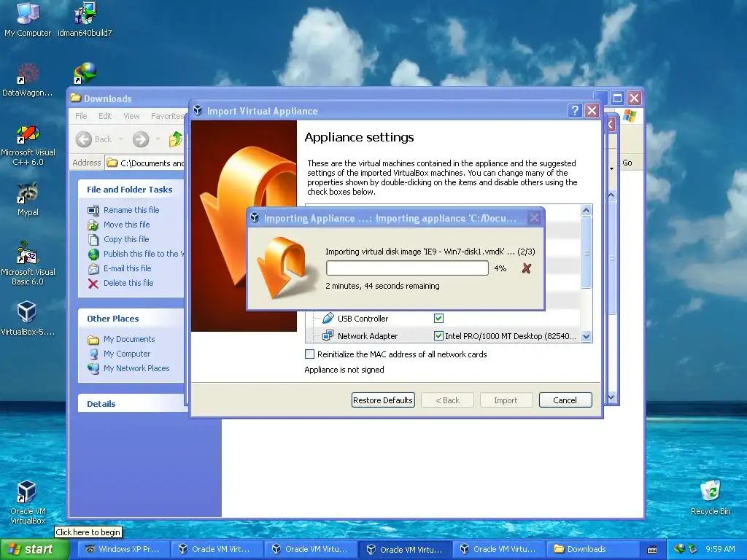Open the Favorites menu in Downloads window
Screen dimensions: 747x560
point(167,116)
